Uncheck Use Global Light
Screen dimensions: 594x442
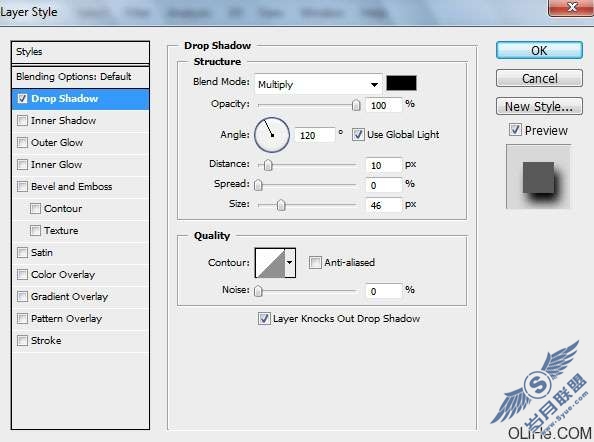[x=358, y=134]
